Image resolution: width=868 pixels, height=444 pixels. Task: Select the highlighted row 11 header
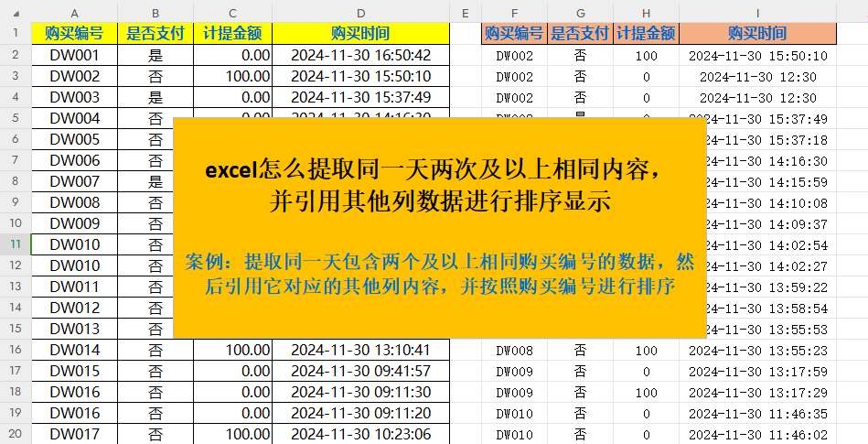pyautogui.click(x=16, y=244)
